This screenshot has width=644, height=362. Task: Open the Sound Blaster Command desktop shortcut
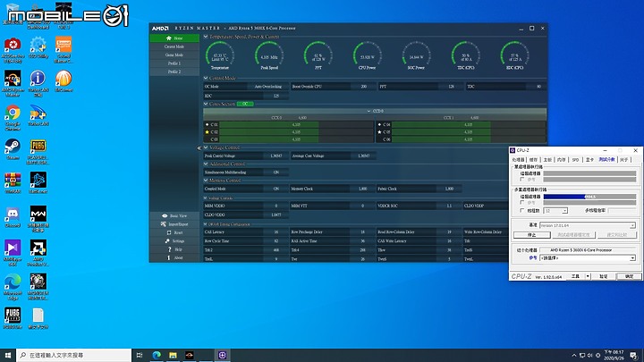click(x=64, y=50)
